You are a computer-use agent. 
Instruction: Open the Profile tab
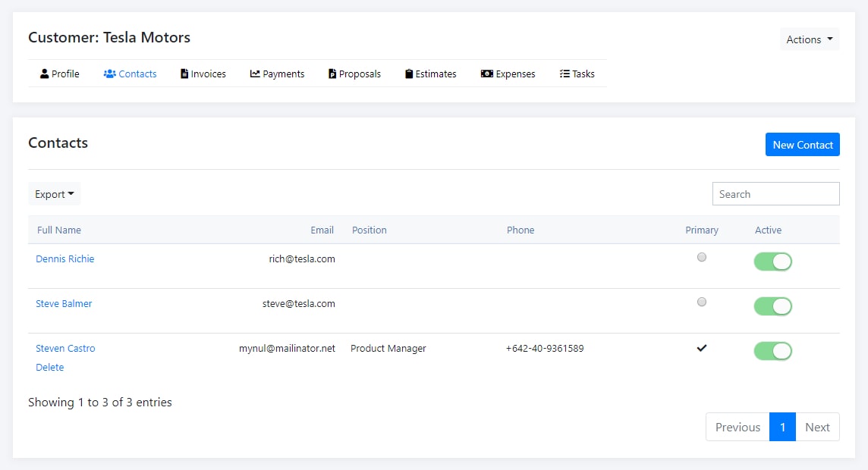point(60,74)
